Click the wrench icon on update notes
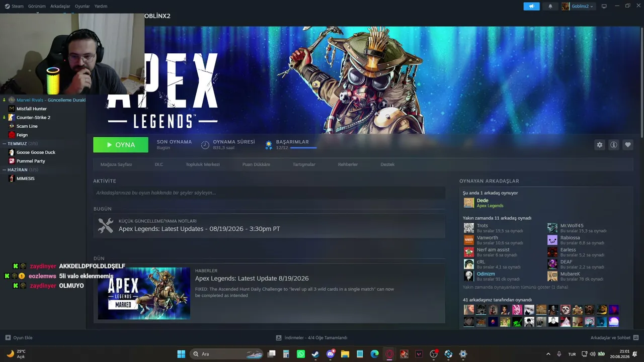 tap(106, 225)
